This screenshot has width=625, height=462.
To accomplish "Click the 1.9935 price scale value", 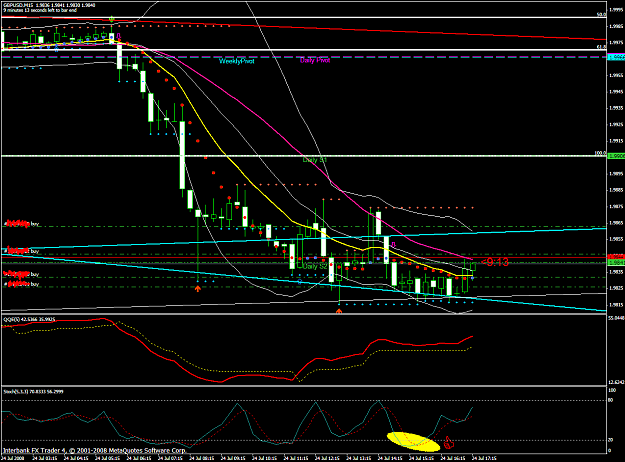I will [x=616, y=108].
